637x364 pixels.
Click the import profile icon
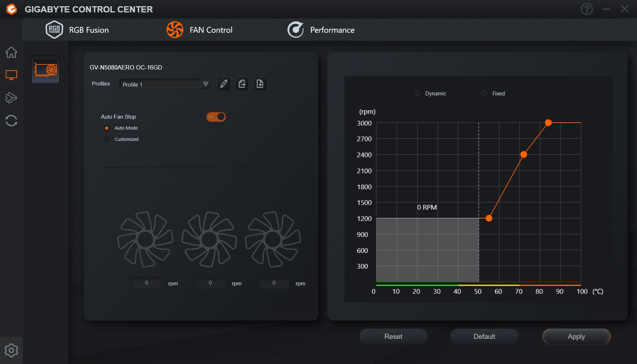click(x=260, y=84)
